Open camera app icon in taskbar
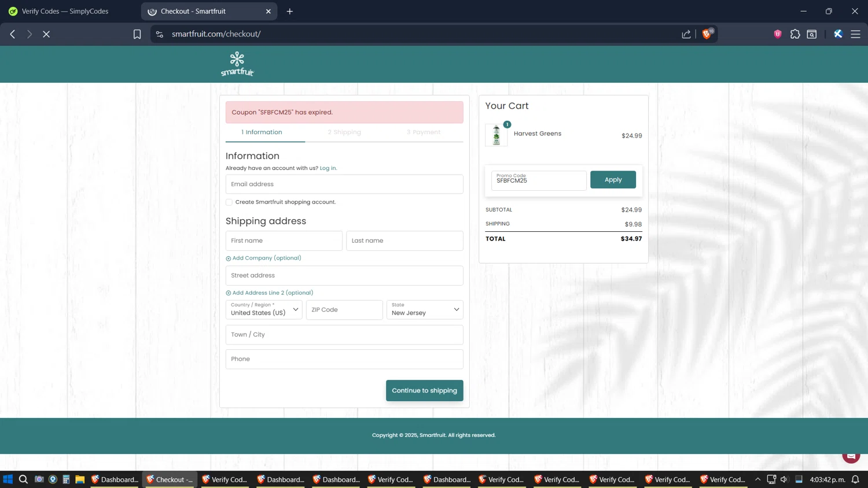Screen dimensions: 868x488 (x=39, y=479)
